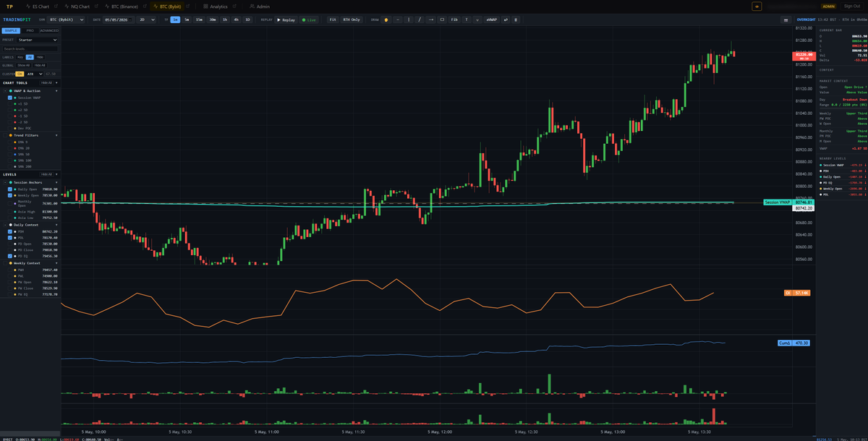The image size is (868, 441).
Task: Open NQ Chart pop-out icon
Action: [96, 6]
